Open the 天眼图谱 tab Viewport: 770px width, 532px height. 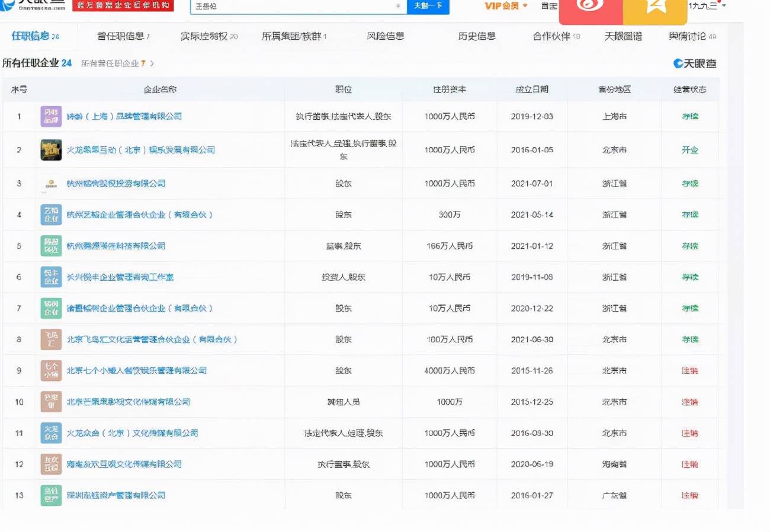tap(623, 37)
